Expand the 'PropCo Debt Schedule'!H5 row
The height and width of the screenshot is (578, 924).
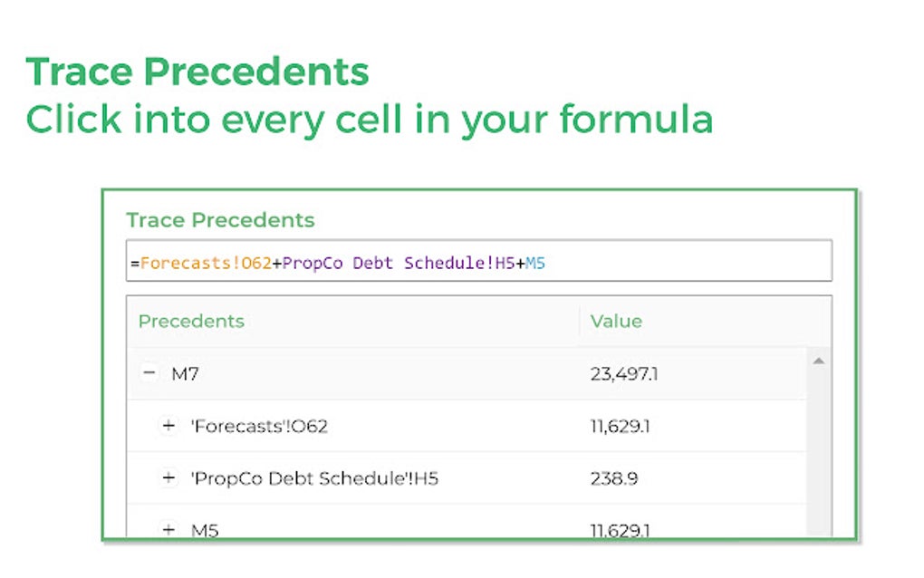pos(168,478)
